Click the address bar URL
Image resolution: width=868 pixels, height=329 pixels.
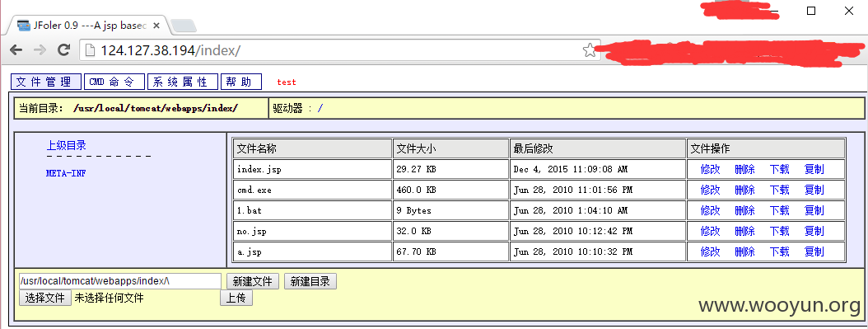170,50
